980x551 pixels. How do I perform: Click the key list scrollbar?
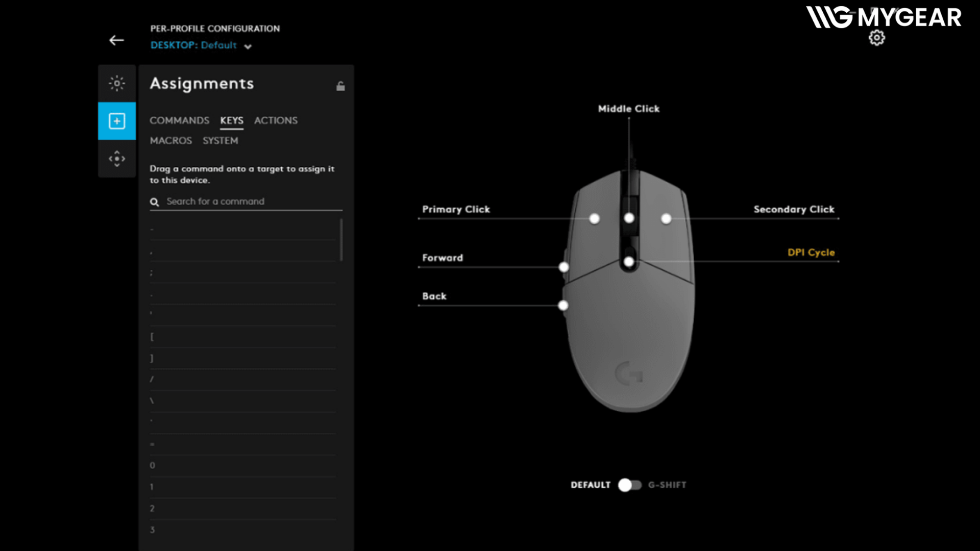pyautogui.click(x=341, y=240)
